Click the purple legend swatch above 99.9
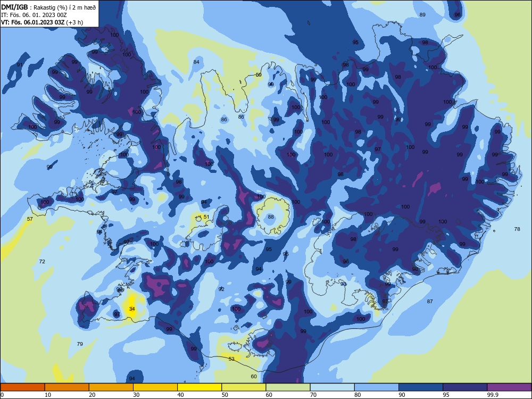532x399 pixels. 509,387
